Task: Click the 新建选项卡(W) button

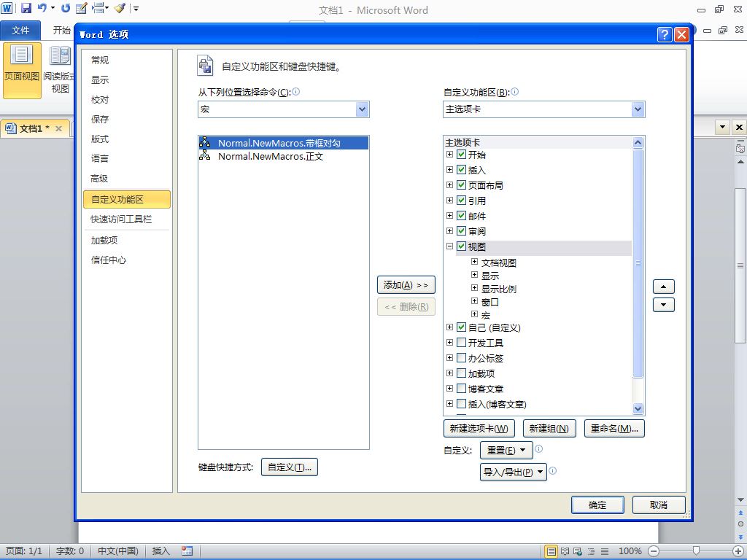Action: (479, 428)
